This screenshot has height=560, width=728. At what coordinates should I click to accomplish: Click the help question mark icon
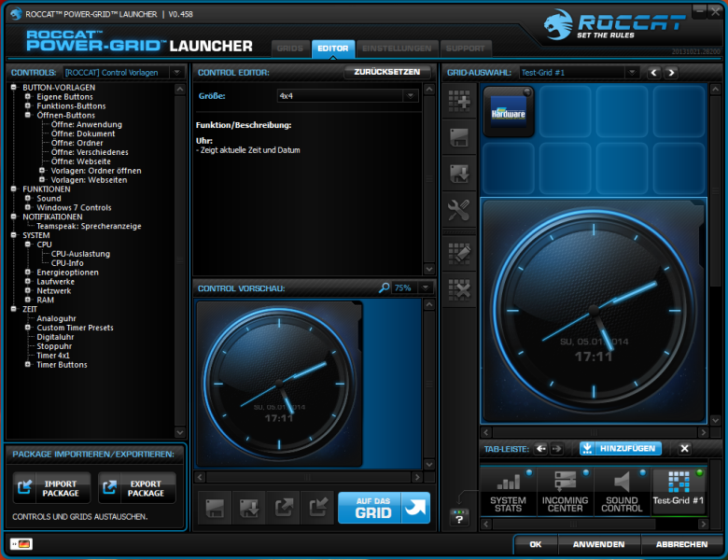pyautogui.click(x=459, y=517)
